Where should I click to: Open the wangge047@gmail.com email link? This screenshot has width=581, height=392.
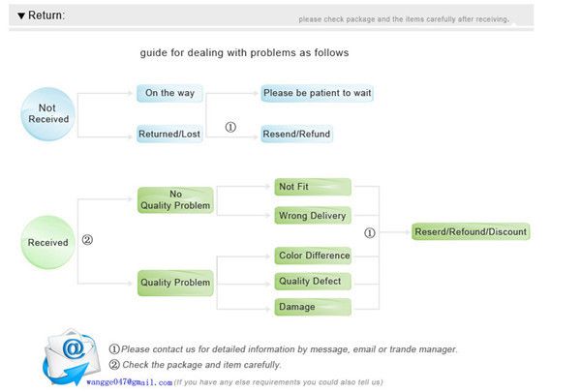(130, 382)
